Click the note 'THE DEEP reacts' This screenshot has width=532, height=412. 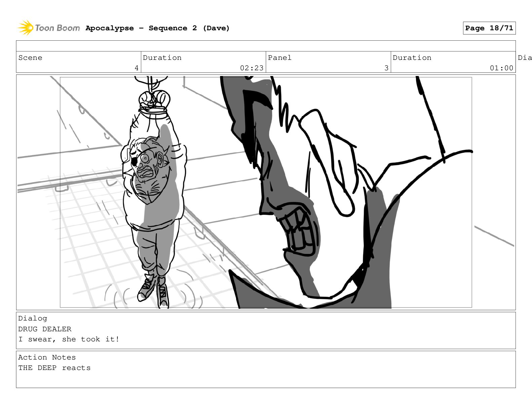[x=54, y=368]
